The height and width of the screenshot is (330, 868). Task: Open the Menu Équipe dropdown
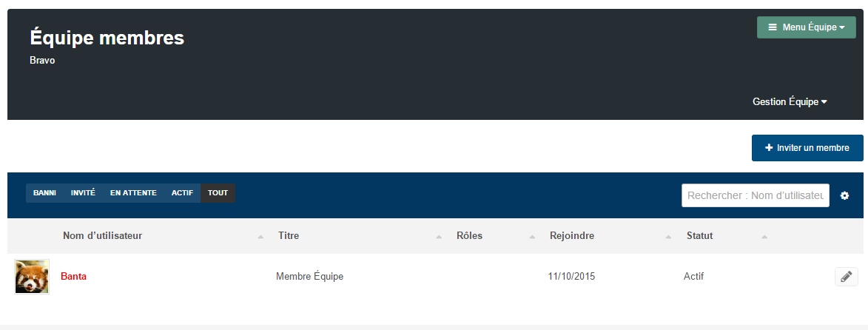pos(806,27)
